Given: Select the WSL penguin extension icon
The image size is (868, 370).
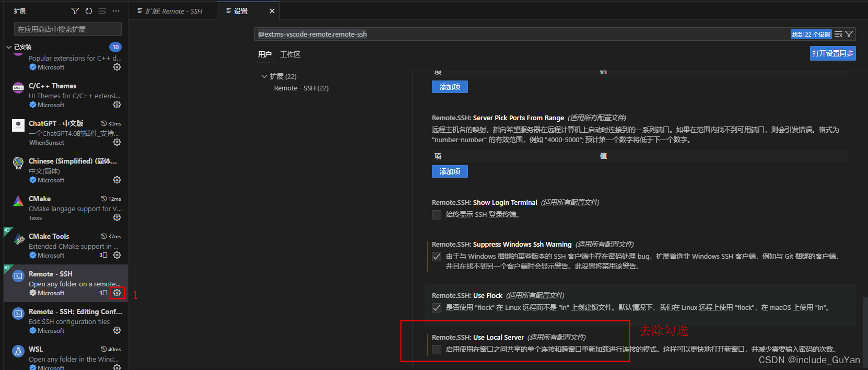Looking at the screenshot, I should click(x=18, y=351).
